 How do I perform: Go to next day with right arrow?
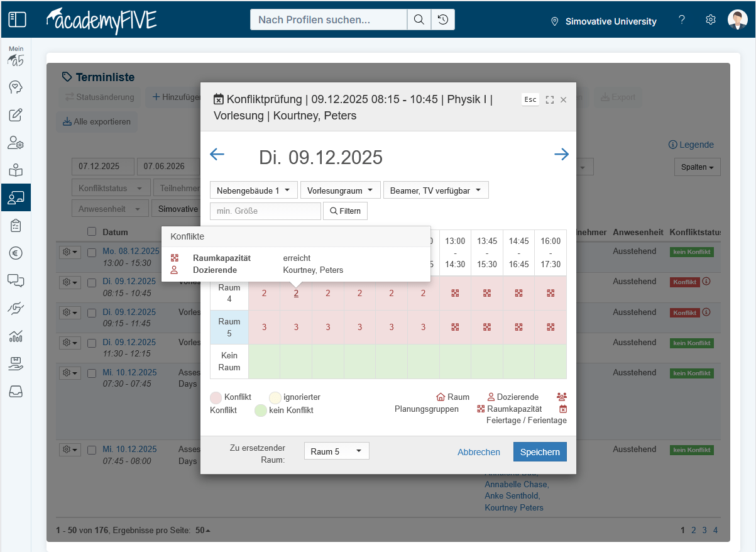coord(561,155)
